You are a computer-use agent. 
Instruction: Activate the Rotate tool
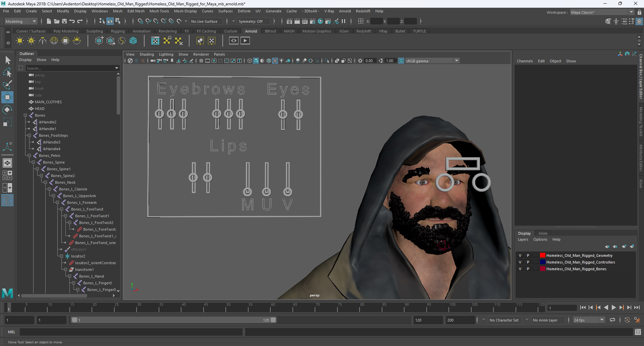[7, 110]
